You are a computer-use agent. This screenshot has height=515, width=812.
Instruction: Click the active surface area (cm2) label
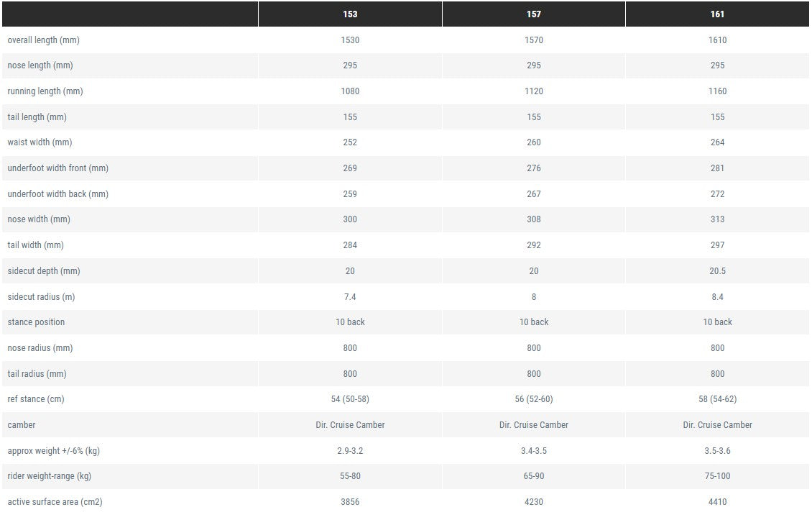55,502
